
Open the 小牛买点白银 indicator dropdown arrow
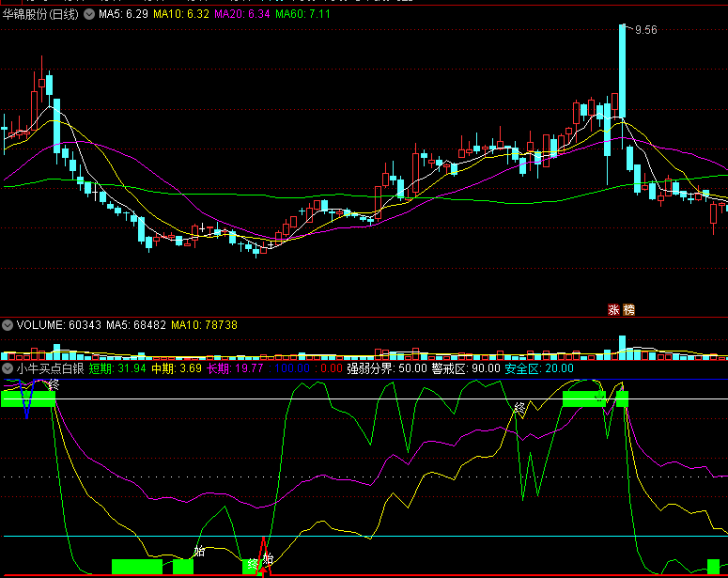(8, 369)
